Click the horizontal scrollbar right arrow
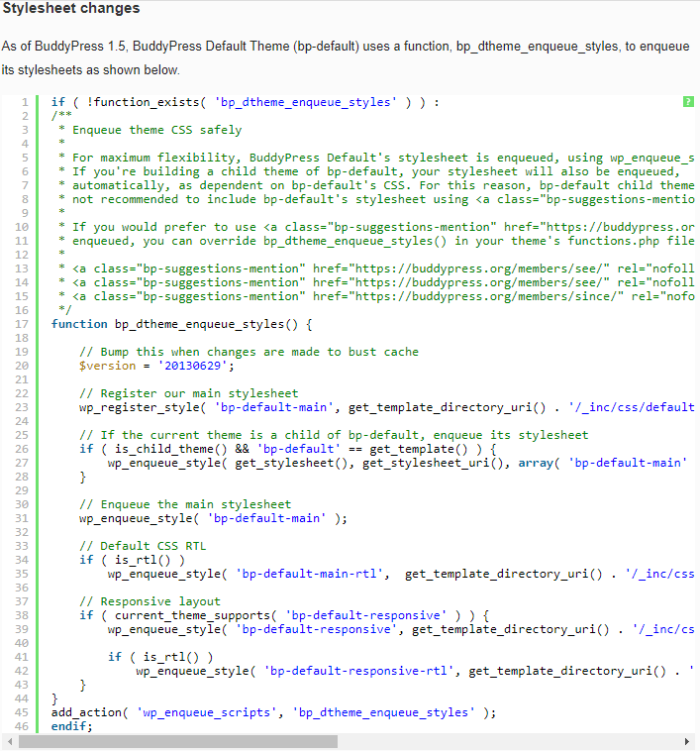This screenshot has height=751, width=700. pyautogui.click(x=686, y=741)
